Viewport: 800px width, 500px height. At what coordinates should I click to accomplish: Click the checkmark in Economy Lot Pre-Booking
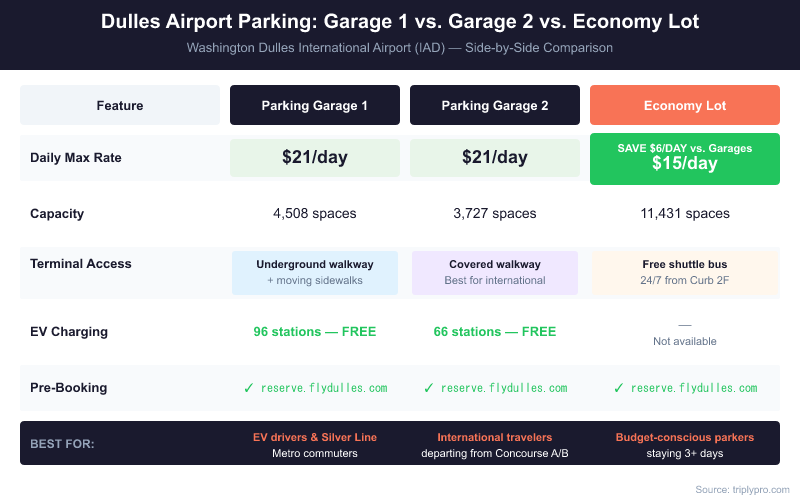[619, 388]
